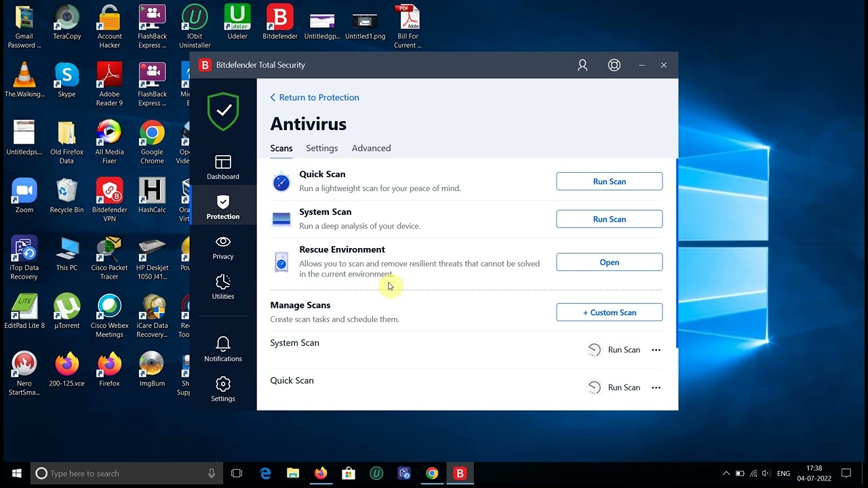
Task: Click the Quick Scan gauge icon
Action: pyautogui.click(x=281, y=182)
